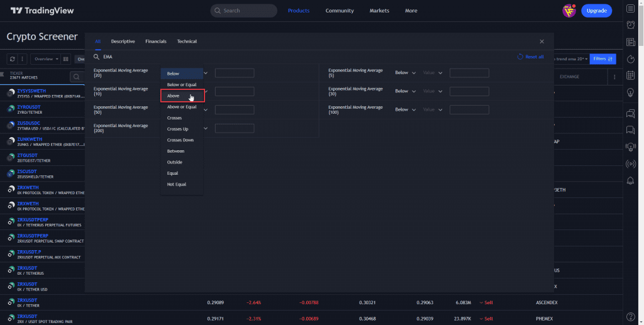Switch to the Financials tab
Screen dimensions: 644x325
tap(156, 41)
